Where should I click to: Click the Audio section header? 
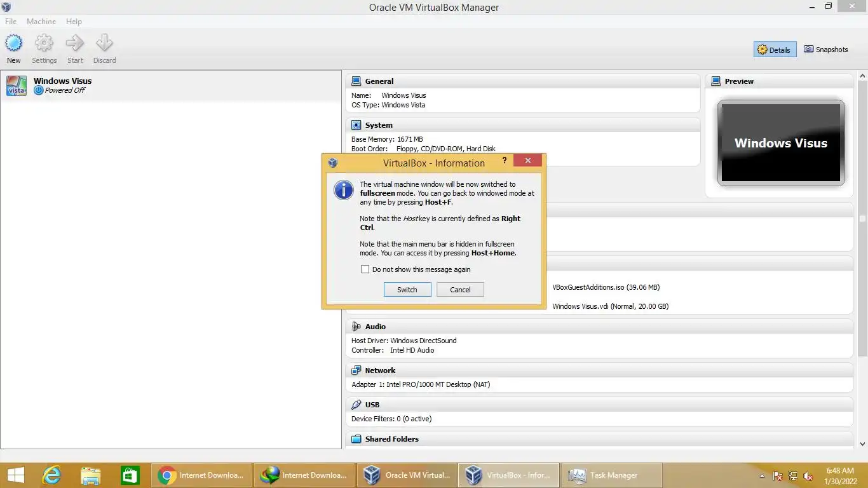click(x=600, y=327)
